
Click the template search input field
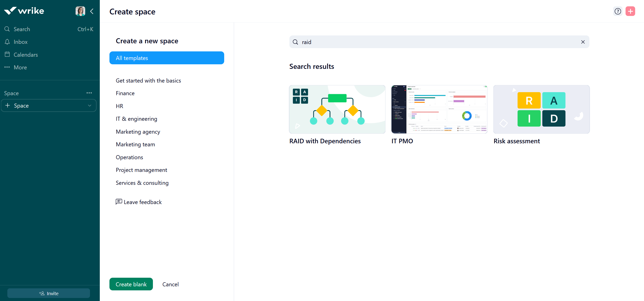pyautogui.click(x=439, y=42)
